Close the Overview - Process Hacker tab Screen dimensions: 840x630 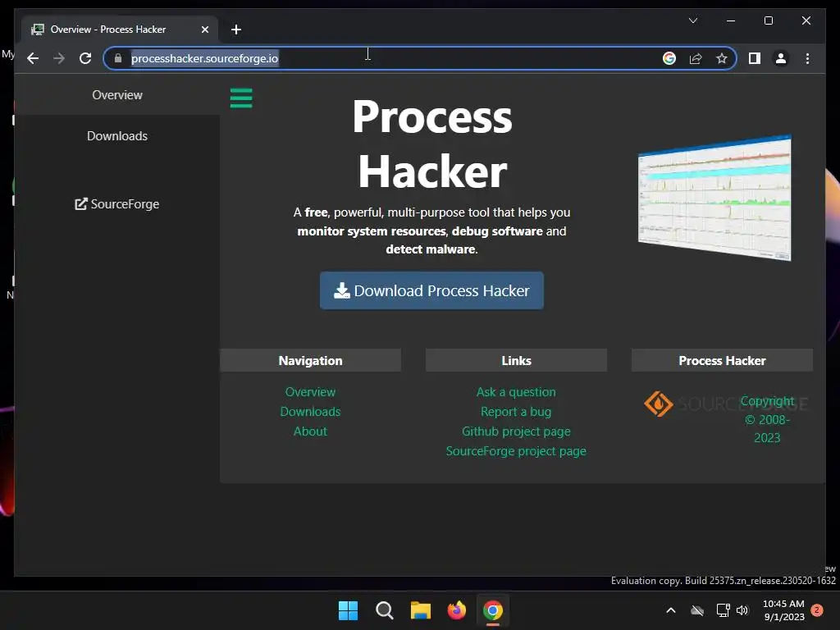click(204, 30)
